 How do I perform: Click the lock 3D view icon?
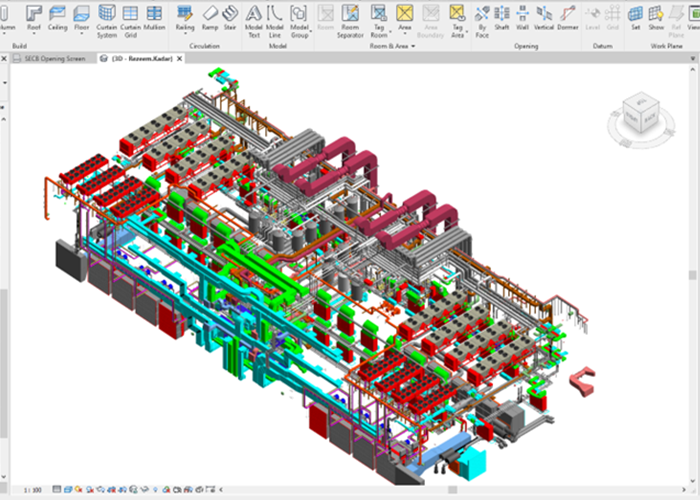pyautogui.click(x=133, y=489)
